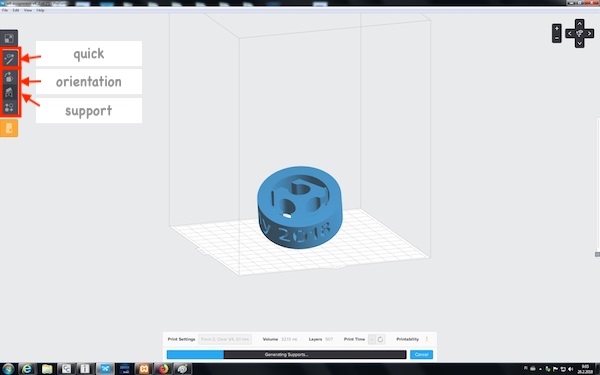
Task: Open the supports tool
Action: click(x=9, y=92)
